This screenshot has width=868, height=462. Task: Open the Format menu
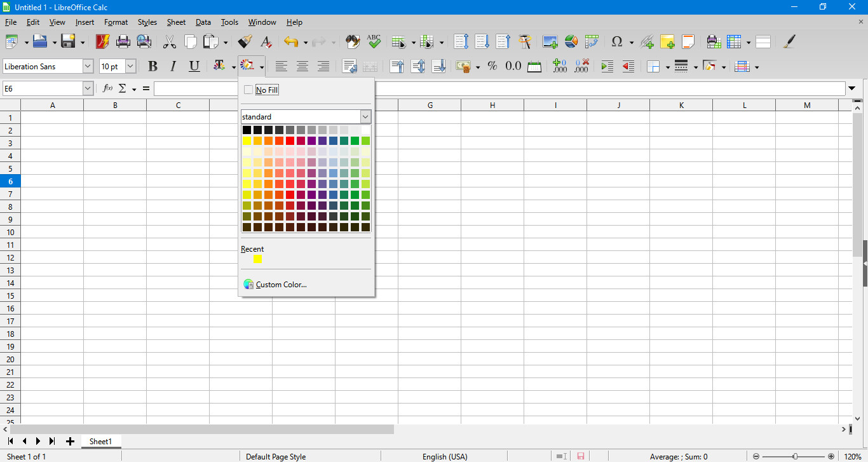tap(116, 22)
